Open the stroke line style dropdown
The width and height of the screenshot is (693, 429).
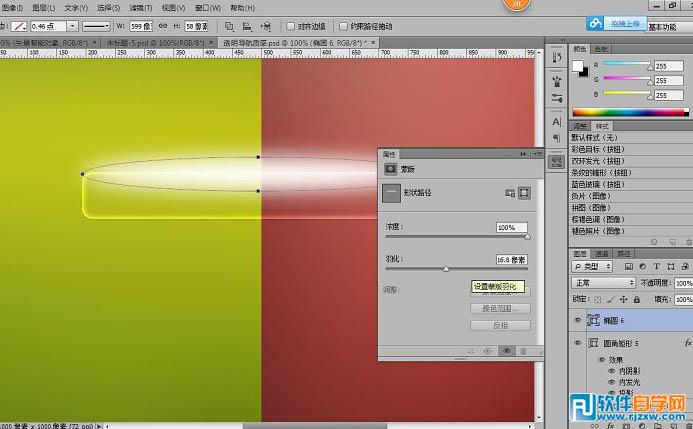point(96,27)
